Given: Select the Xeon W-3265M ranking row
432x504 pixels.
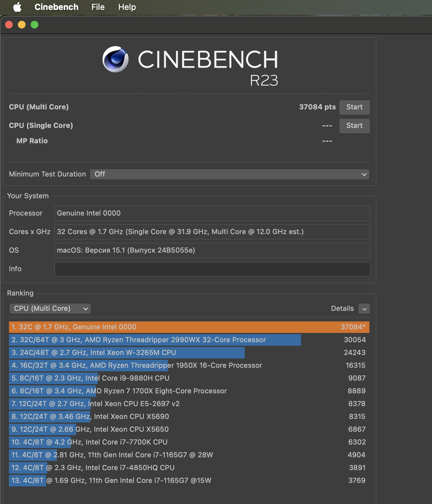Looking at the screenshot, I should [189, 353].
